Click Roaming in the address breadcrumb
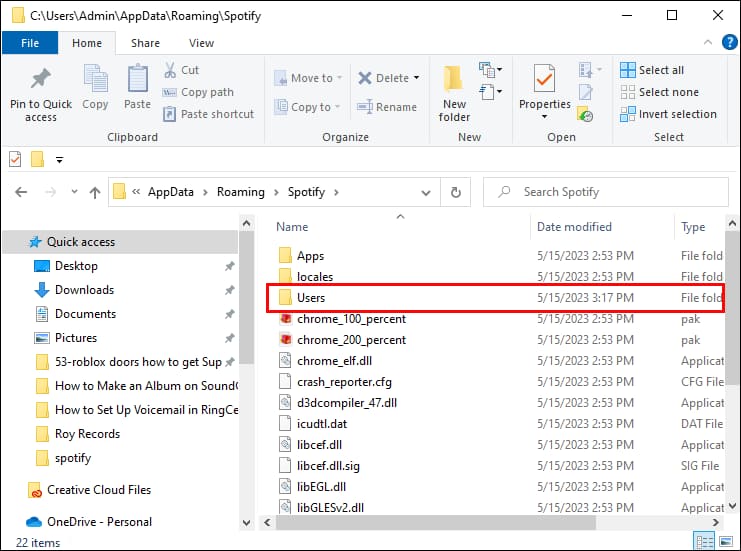Image resolution: width=741 pixels, height=551 pixels. 241,192
